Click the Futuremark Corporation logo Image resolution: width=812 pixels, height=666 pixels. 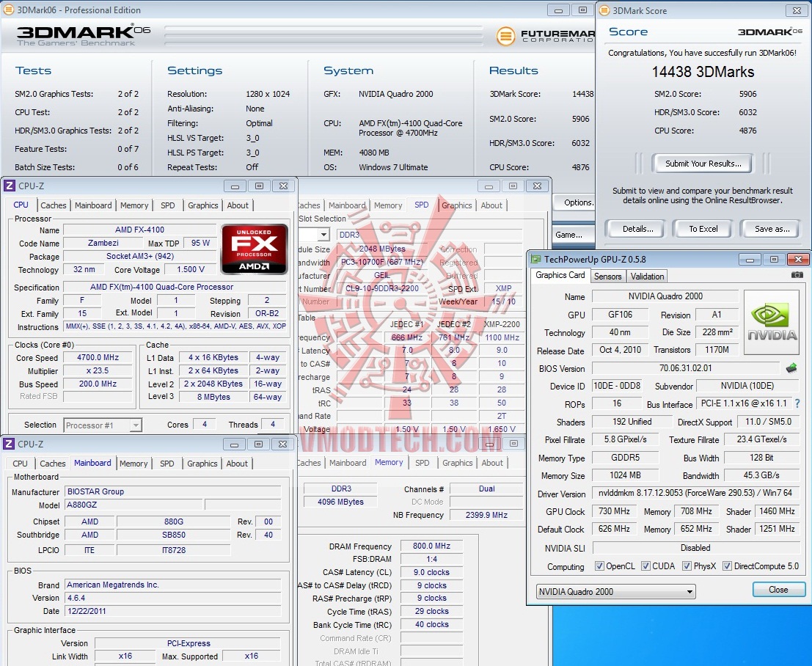tap(545, 36)
